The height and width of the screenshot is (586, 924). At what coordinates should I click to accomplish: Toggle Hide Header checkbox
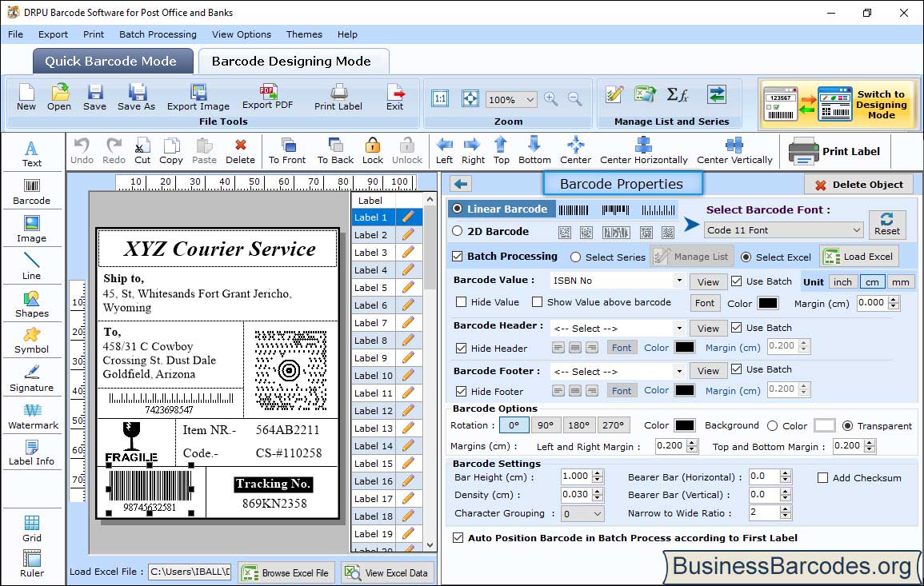pos(462,349)
